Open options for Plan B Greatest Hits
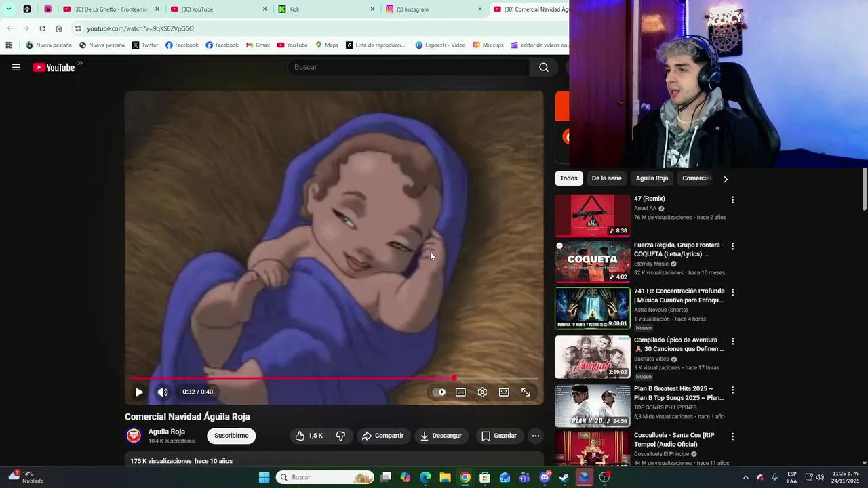868x488 pixels. click(x=732, y=390)
